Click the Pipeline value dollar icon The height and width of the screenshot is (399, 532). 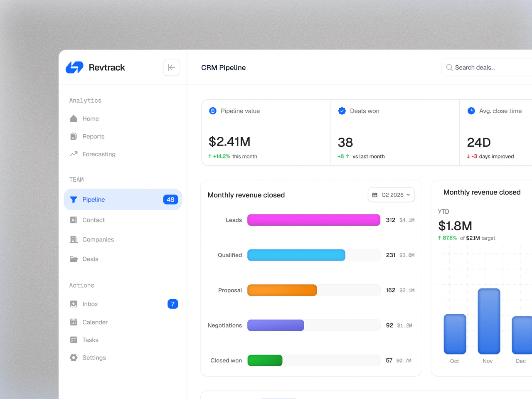213,111
